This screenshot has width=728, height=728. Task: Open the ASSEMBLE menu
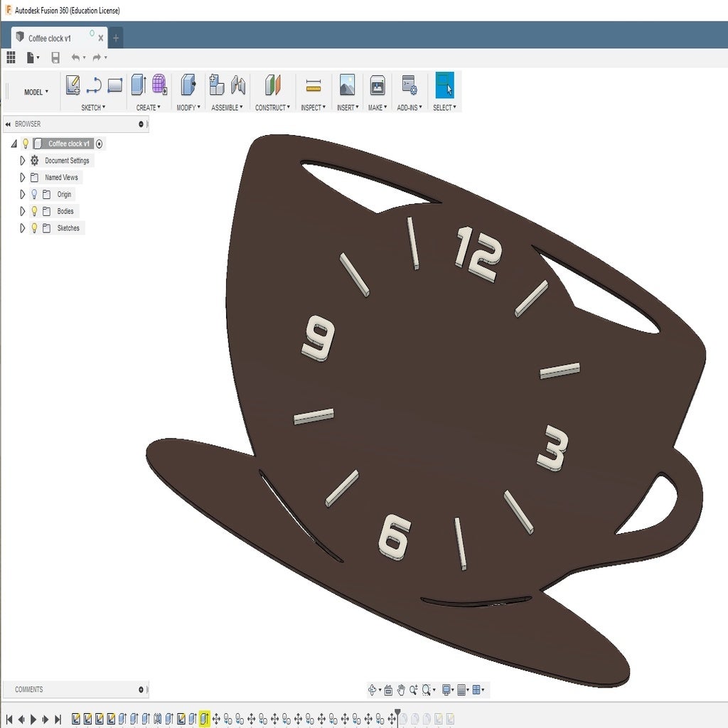pos(227,107)
